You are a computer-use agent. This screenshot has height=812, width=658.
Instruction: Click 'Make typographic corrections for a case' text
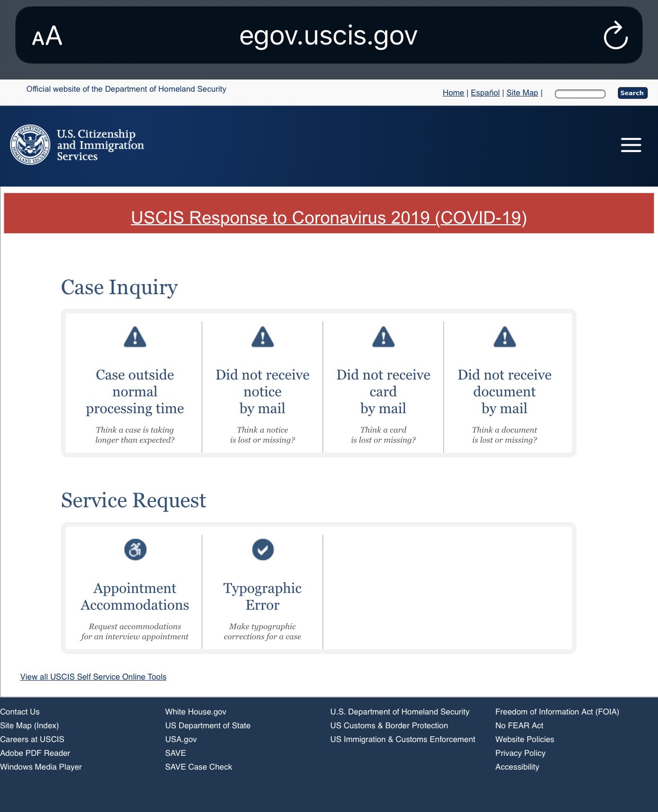pyautogui.click(x=263, y=631)
